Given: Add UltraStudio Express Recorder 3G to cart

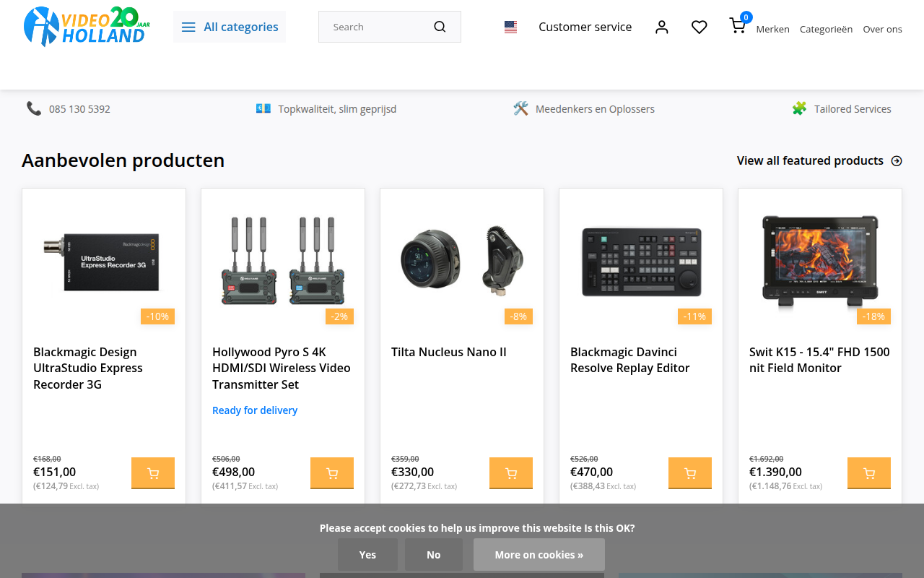Looking at the screenshot, I should click(153, 473).
